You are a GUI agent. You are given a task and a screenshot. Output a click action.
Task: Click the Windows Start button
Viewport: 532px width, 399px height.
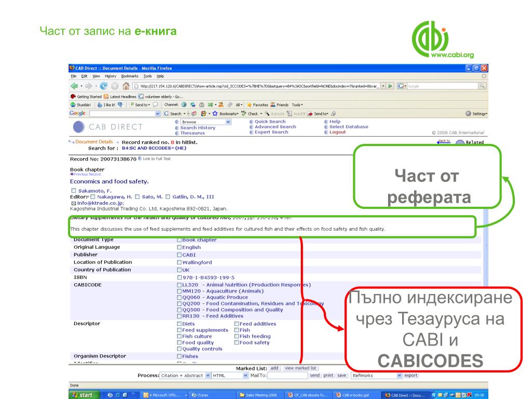coord(85,395)
